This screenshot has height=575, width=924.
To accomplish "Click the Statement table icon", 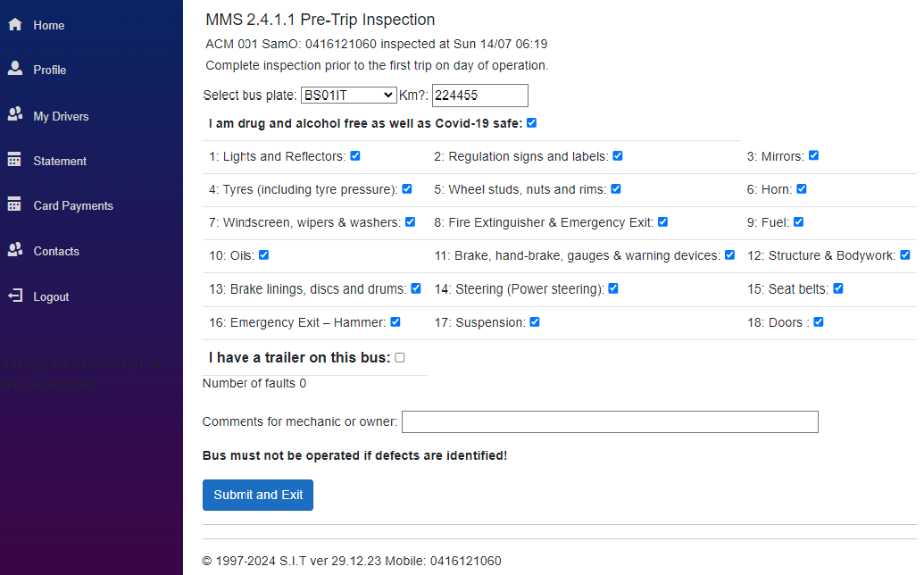I will [x=15, y=159].
